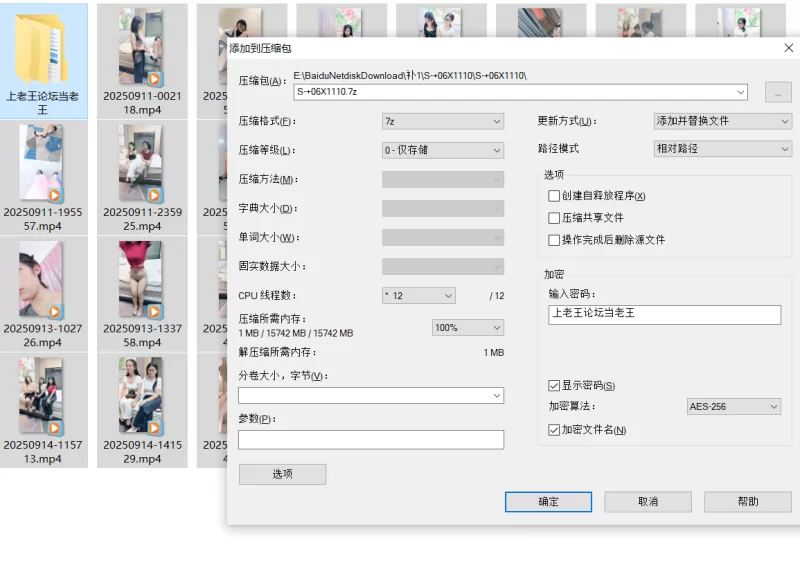Click the 1 MB / 15742 MB memory text
This screenshot has height=583, width=800.
296,333
